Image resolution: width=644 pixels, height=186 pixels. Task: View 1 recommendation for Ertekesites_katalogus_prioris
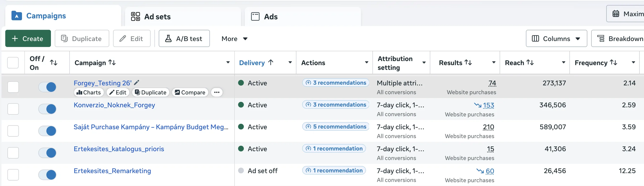[x=334, y=148]
